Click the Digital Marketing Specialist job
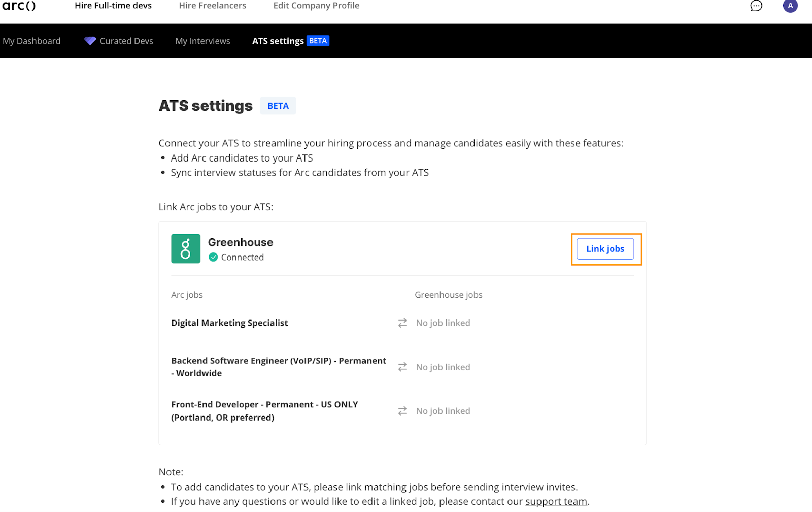 [x=229, y=323]
